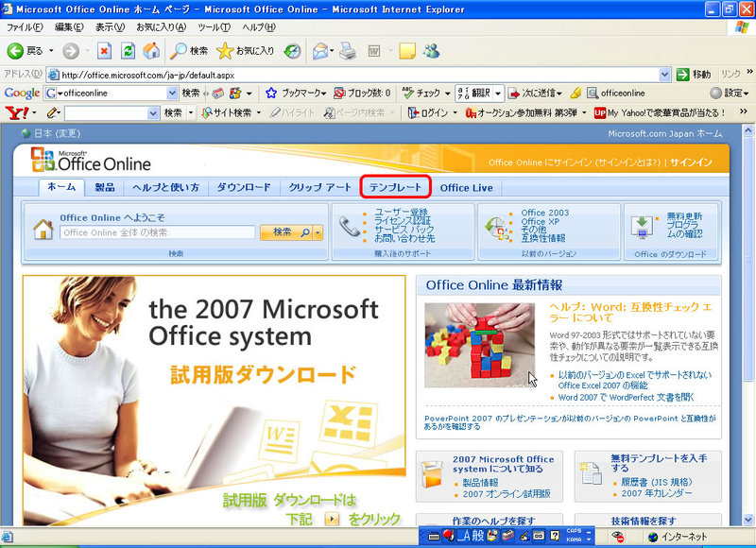Open the 表示(V) menu
The height and width of the screenshot is (548, 756).
coord(110,27)
